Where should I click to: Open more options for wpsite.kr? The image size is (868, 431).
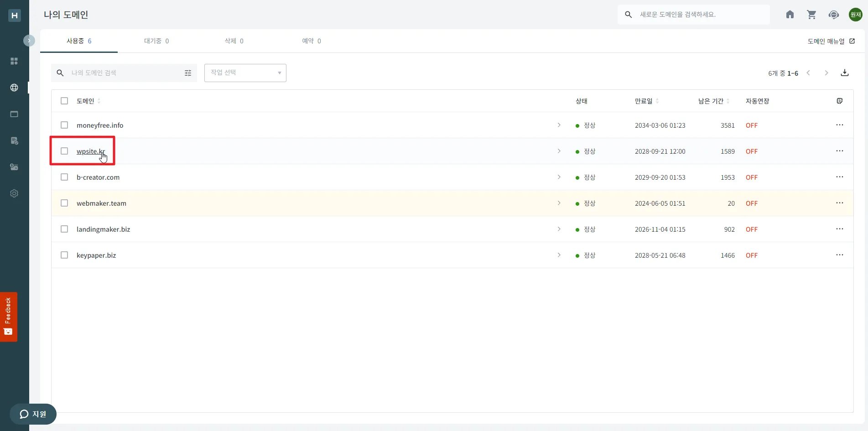coord(840,151)
